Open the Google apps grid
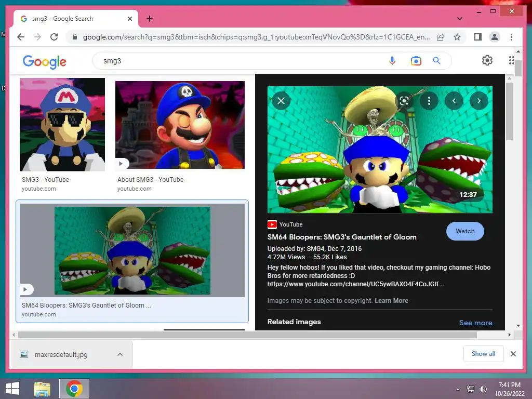 (511, 60)
